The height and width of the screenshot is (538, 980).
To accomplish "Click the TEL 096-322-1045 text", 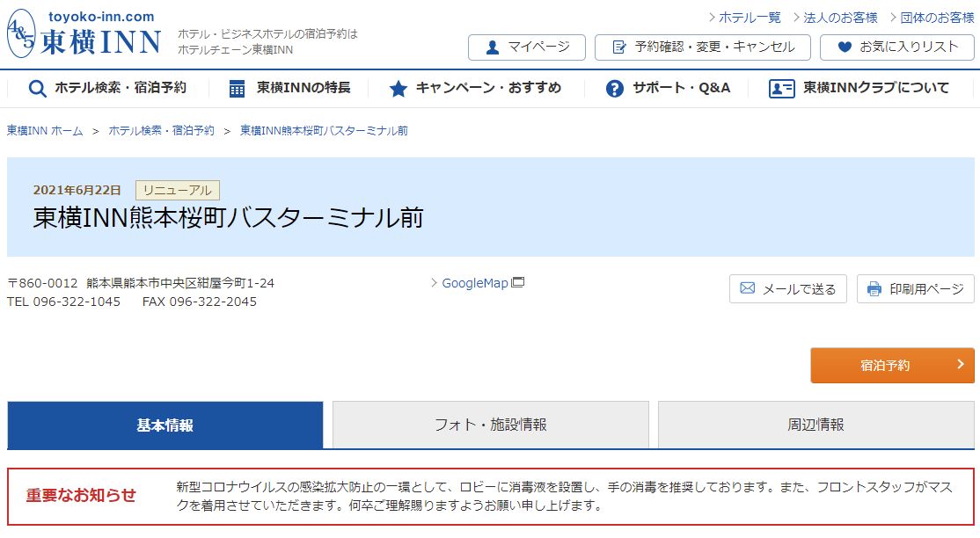I will click(x=63, y=302).
